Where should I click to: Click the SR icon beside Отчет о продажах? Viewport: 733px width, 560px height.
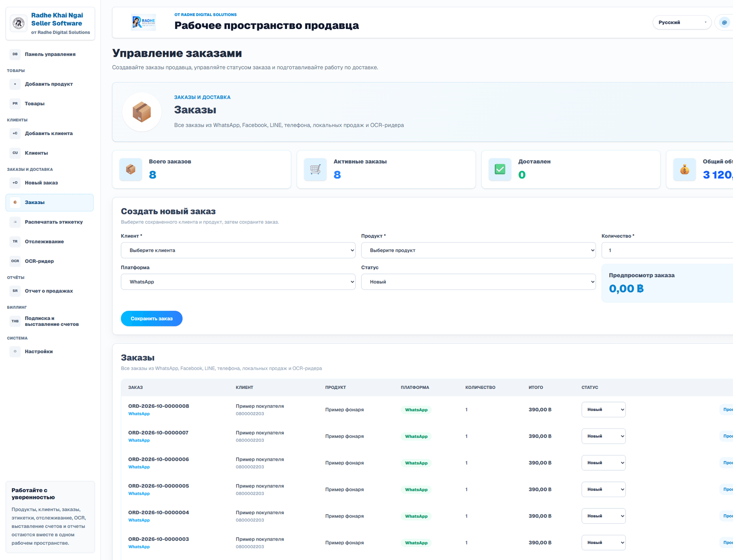(15, 291)
